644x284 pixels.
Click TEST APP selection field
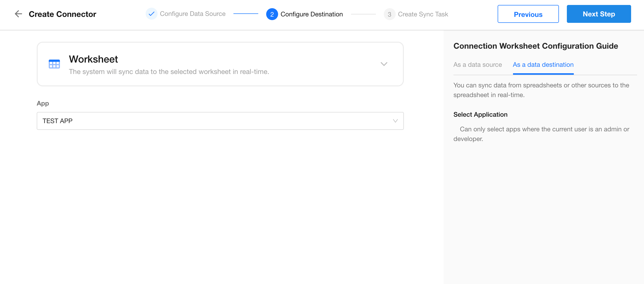[x=215, y=121]
